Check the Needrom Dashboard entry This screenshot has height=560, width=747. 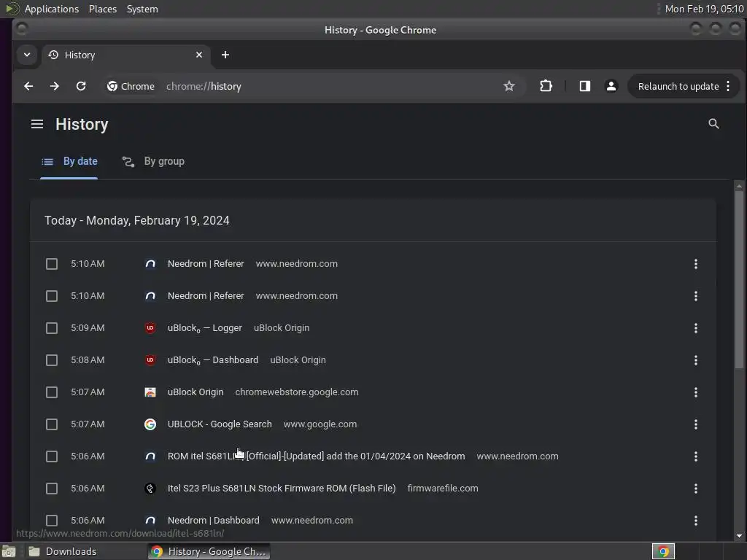tap(52, 521)
